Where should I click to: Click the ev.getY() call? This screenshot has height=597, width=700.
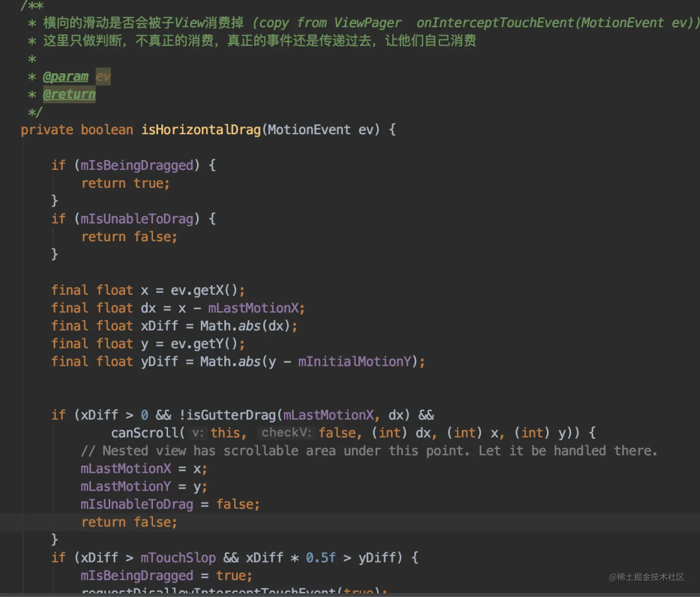click(204, 344)
